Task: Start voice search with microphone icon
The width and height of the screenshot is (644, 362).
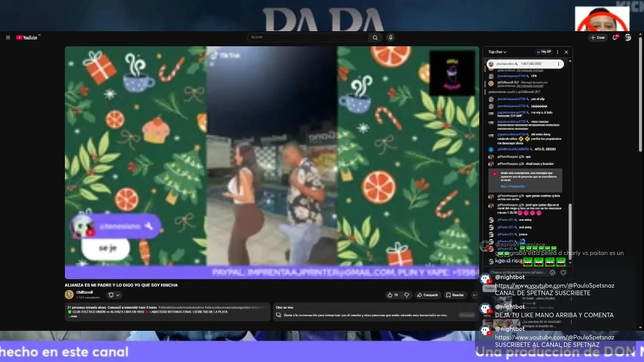Action: (x=390, y=37)
